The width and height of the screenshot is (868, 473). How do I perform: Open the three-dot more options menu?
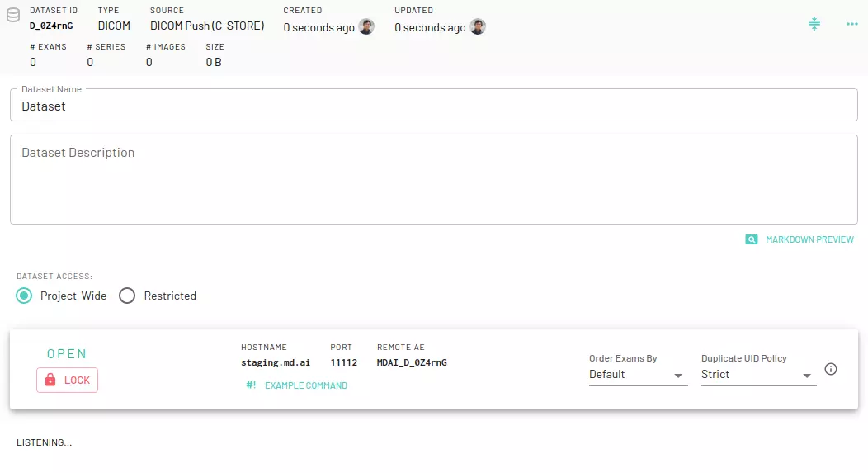tap(852, 24)
